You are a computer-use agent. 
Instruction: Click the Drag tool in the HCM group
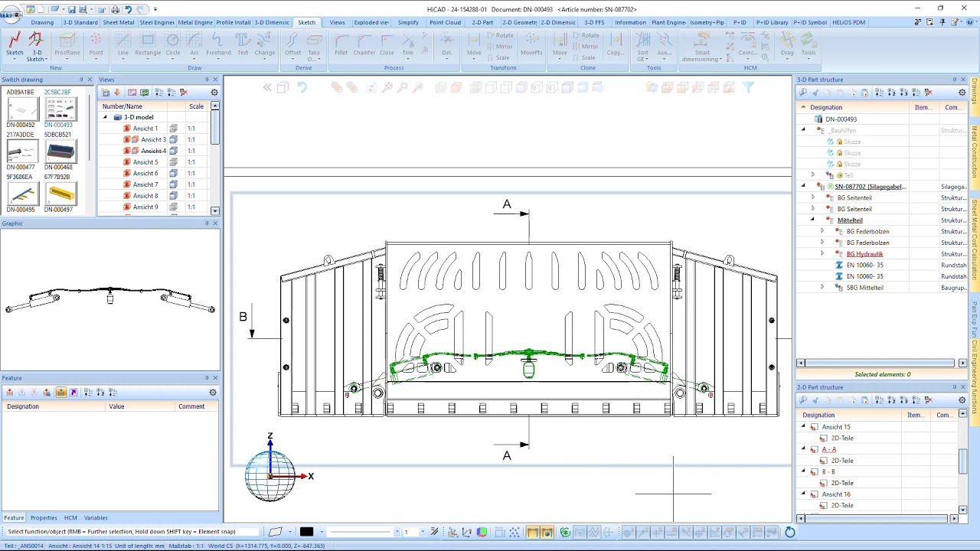(787, 44)
